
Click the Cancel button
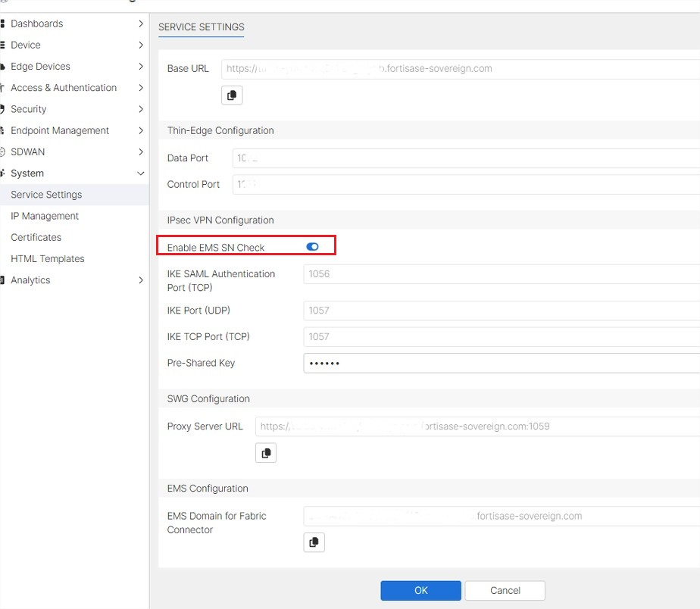505,590
